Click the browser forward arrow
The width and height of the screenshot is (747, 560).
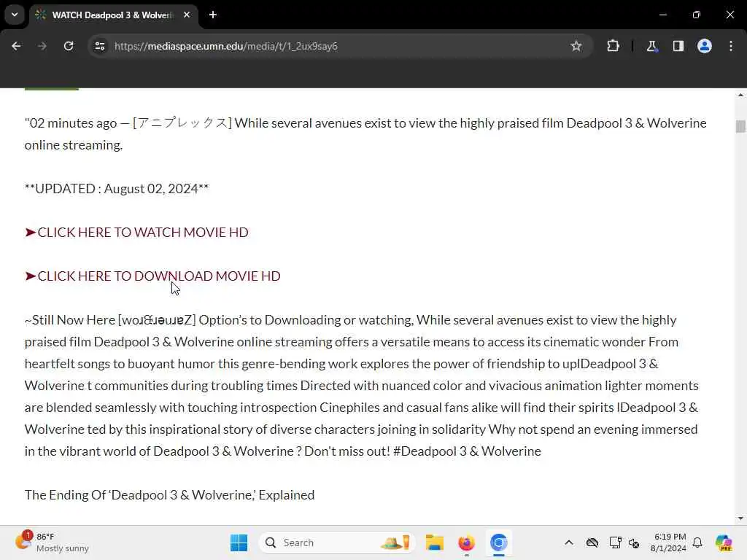point(42,46)
